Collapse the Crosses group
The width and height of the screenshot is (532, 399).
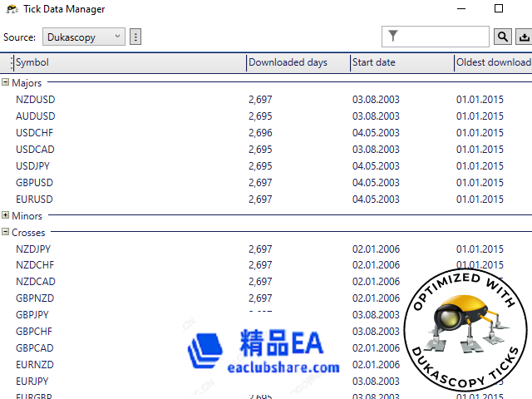(5, 232)
